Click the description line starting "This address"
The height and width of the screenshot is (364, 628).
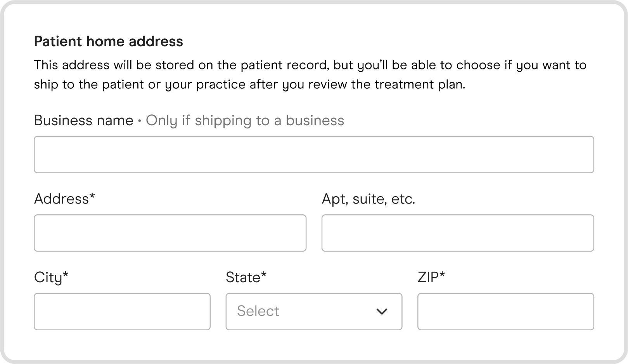(x=310, y=65)
